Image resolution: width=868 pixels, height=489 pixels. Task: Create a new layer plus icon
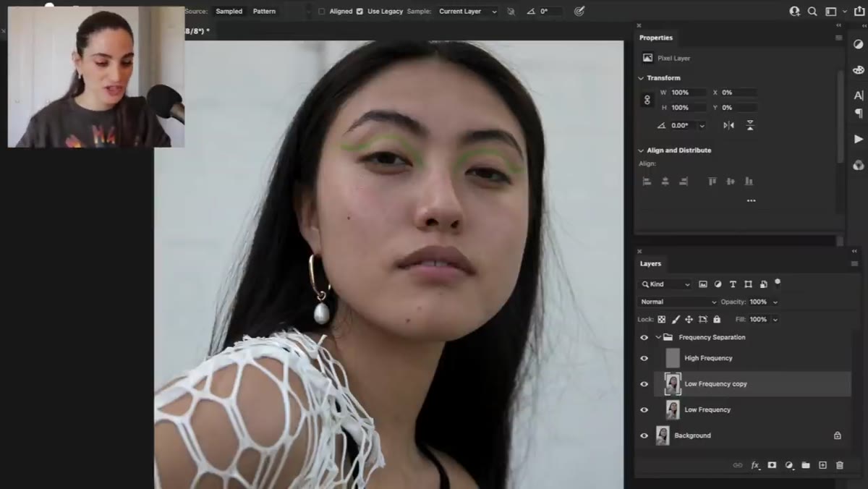(x=822, y=465)
